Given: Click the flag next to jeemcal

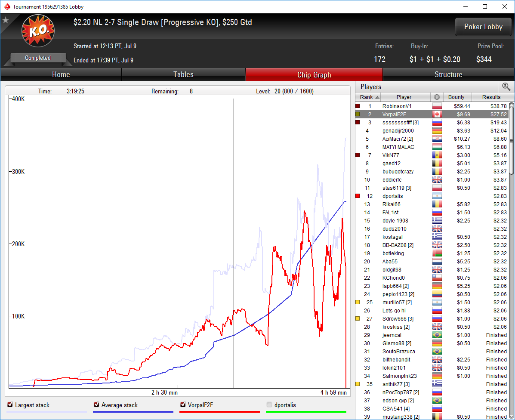Looking at the screenshot, I should pos(437,335).
